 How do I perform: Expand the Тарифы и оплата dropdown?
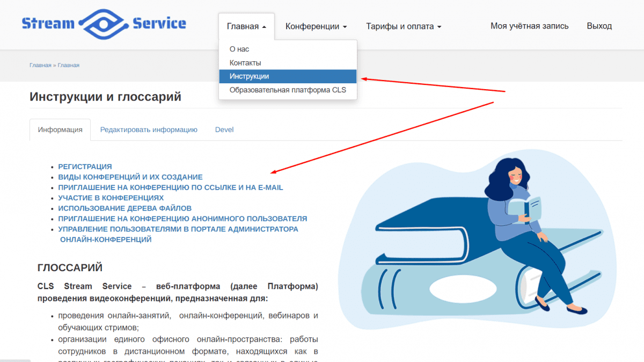pos(403,26)
